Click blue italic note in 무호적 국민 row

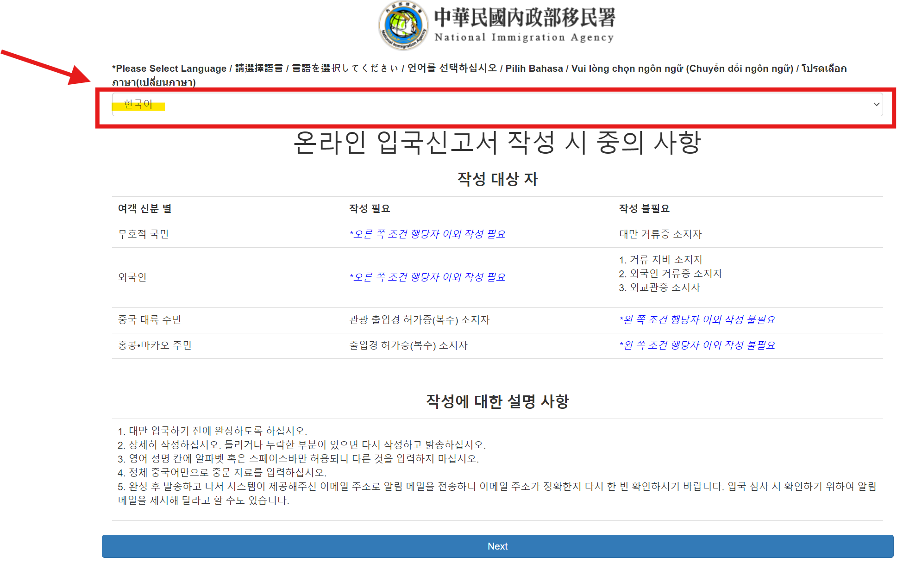click(427, 234)
